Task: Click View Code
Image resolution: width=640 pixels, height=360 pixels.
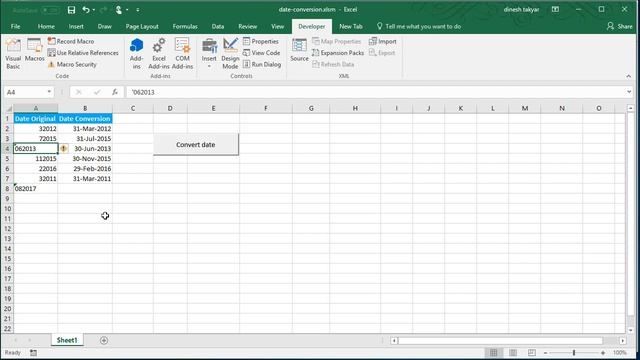Action: pos(261,53)
